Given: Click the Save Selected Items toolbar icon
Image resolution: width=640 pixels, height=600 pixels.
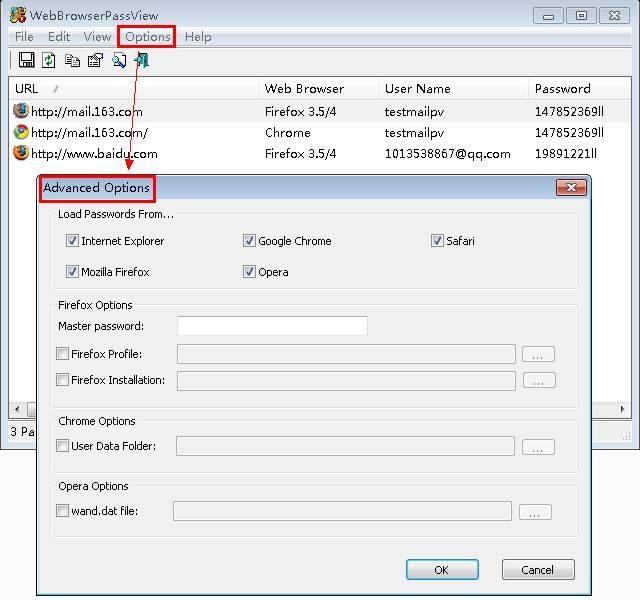Looking at the screenshot, I should click(27, 61).
